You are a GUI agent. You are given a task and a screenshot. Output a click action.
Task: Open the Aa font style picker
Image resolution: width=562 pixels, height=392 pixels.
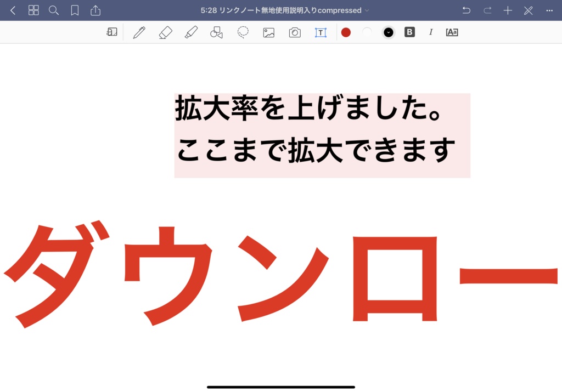(452, 32)
